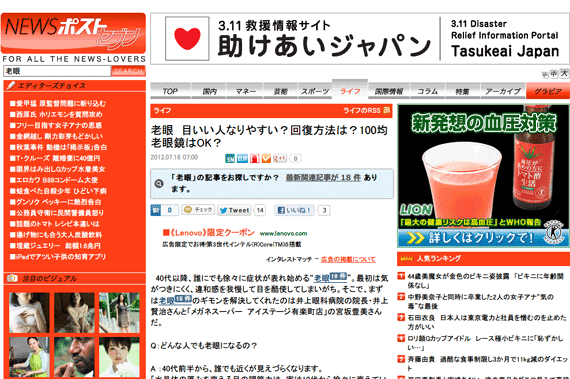Open the ライフ navigation tab
The width and height of the screenshot is (570, 379).
[350, 90]
